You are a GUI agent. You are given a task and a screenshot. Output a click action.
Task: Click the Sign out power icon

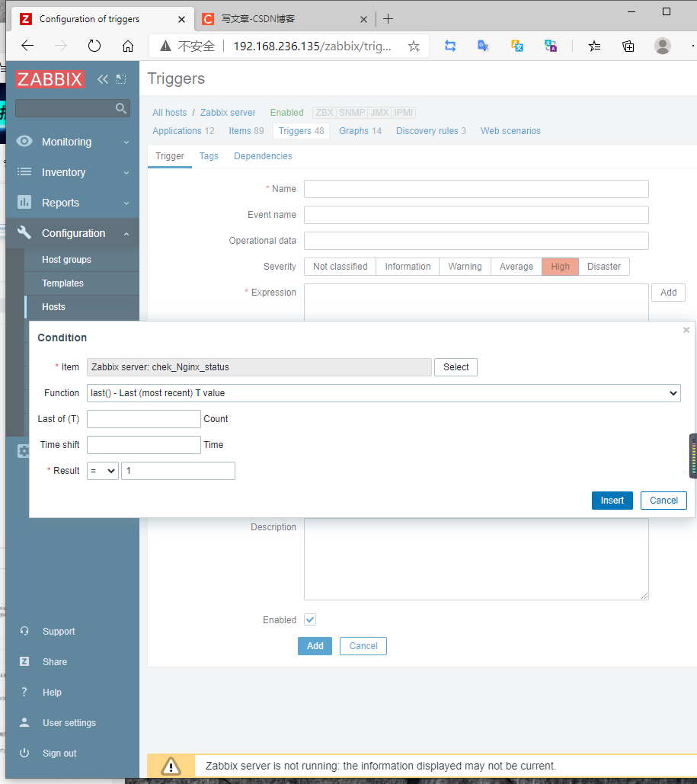coord(24,753)
